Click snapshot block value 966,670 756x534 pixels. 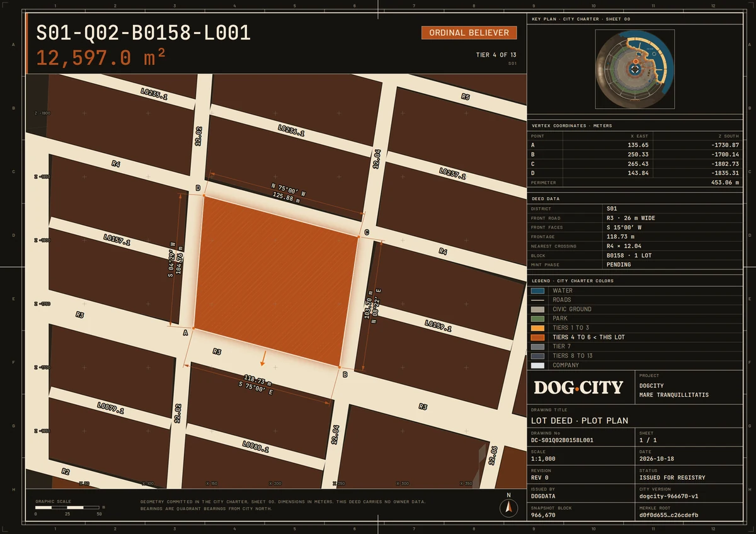click(543, 515)
